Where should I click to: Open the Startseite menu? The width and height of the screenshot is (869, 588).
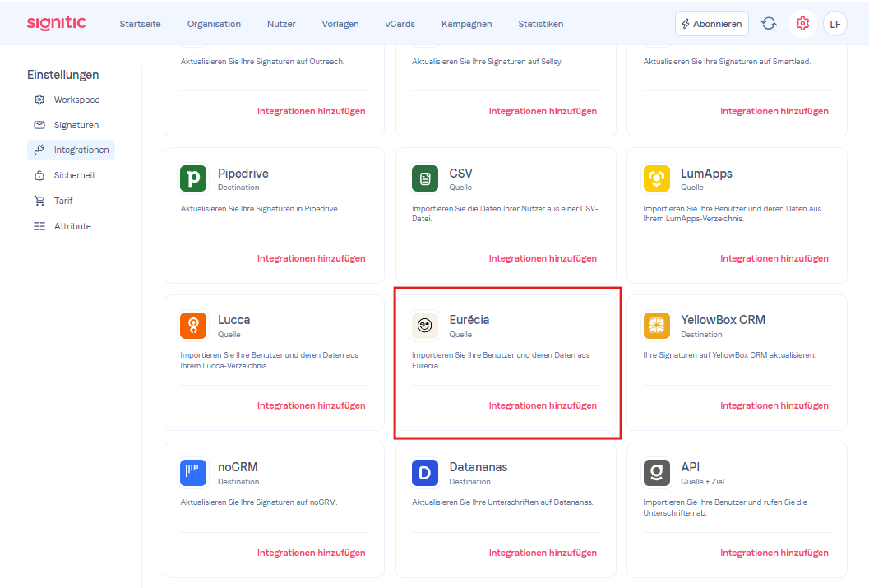click(x=141, y=24)
